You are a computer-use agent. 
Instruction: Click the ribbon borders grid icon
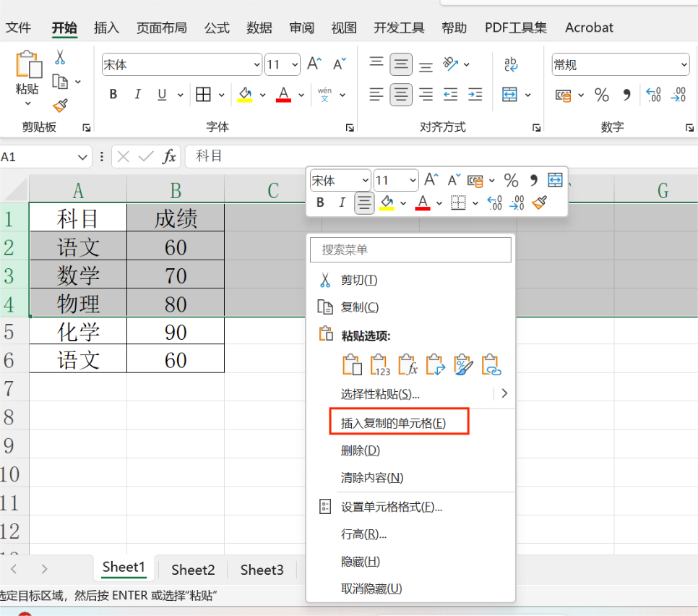click(203, 95)
